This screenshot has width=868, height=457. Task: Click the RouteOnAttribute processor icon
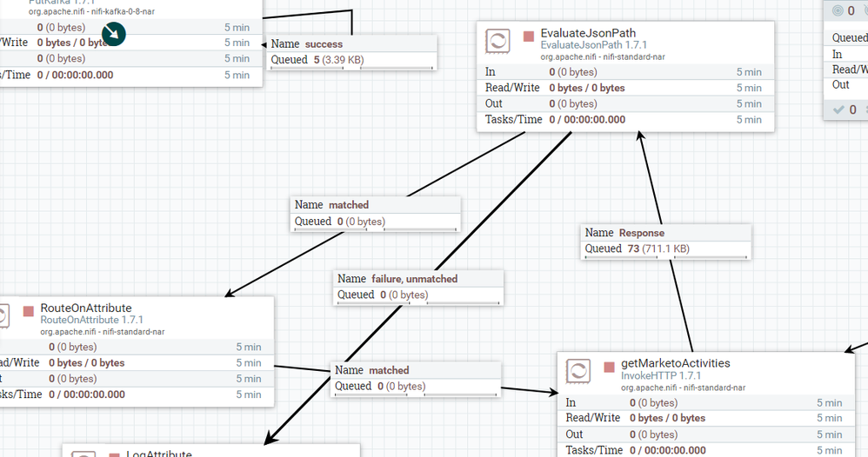click(x=3, y=316)
